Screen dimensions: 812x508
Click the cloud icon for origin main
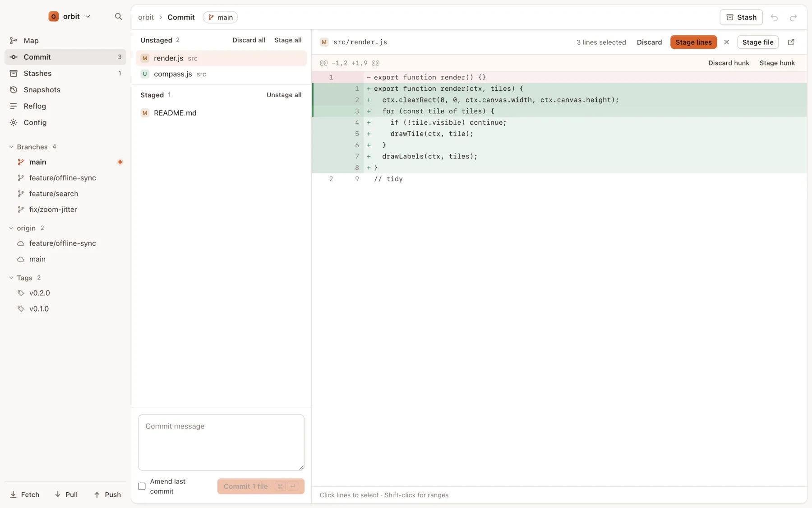click(21, 259)
